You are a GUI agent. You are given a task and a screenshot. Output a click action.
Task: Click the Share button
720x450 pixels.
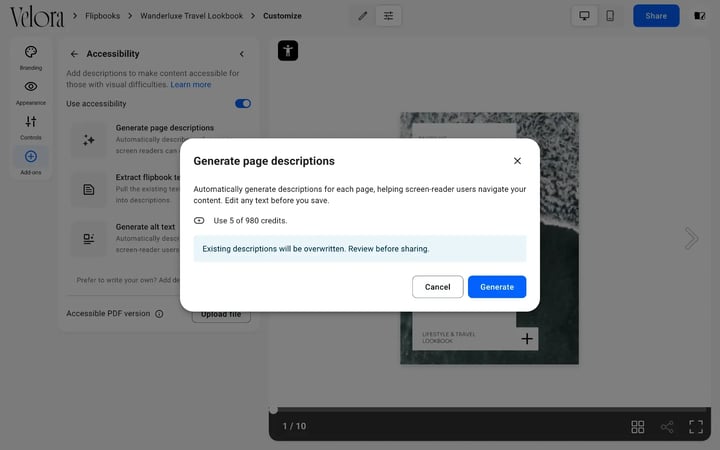click(656, 16)
